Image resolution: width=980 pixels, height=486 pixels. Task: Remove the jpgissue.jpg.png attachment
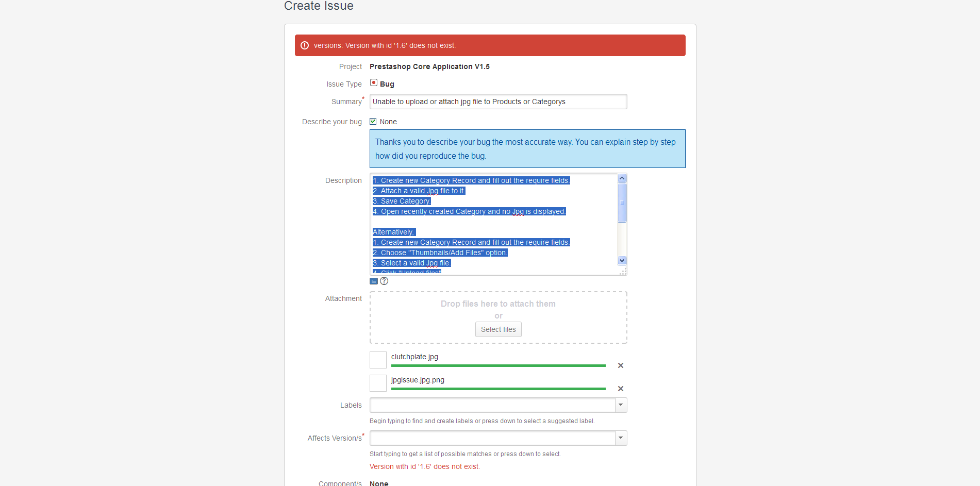point(621,389)
